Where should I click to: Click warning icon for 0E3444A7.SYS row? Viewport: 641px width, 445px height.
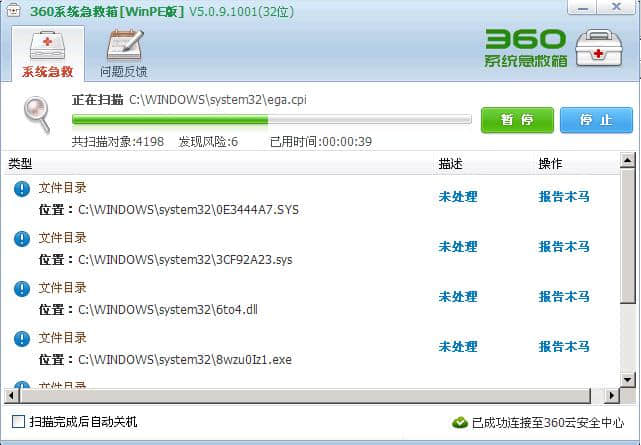click(x=22, y=189)
